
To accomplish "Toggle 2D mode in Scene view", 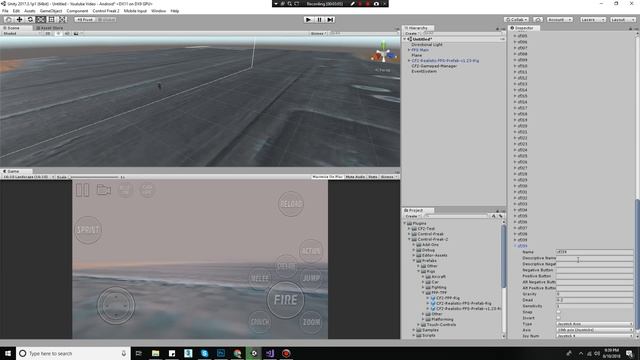I will [x=48, y=33].
